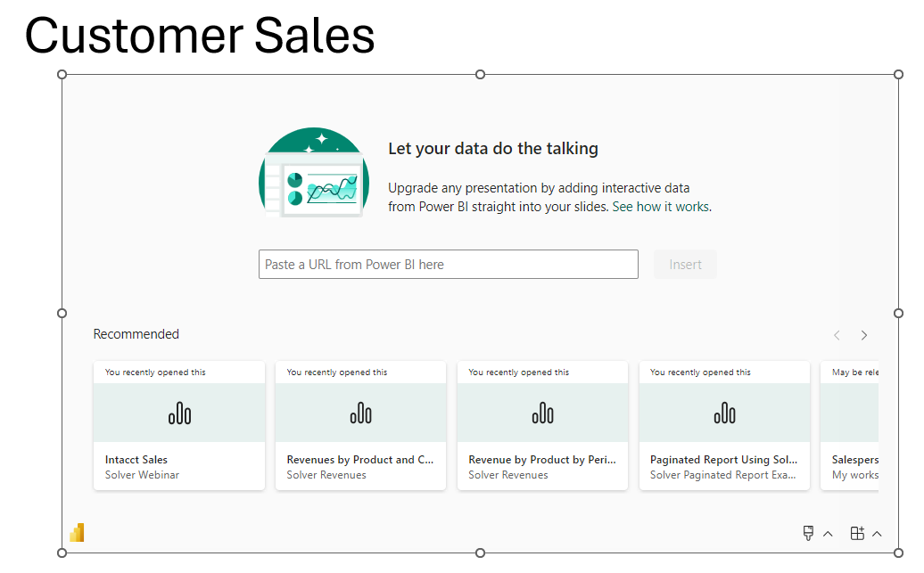The image size is (924, 573).
Task: Click chart icon on Revenues by Product and C... card
Action: 360,413
